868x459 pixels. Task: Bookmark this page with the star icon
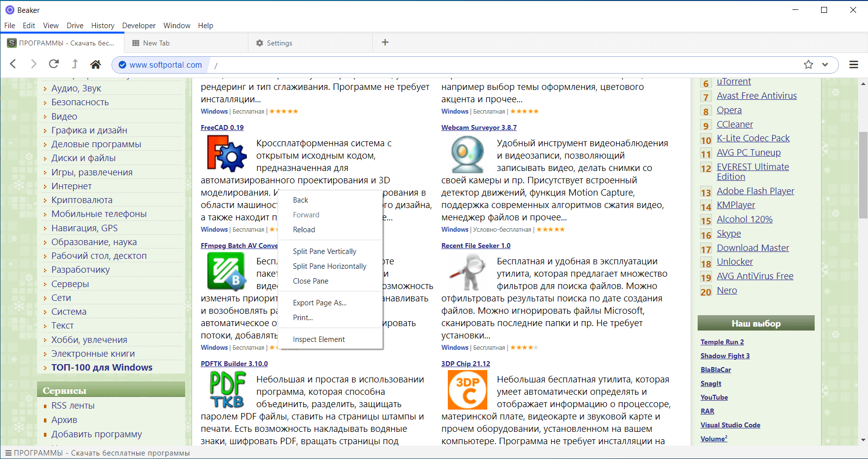[x=808, y=65]
